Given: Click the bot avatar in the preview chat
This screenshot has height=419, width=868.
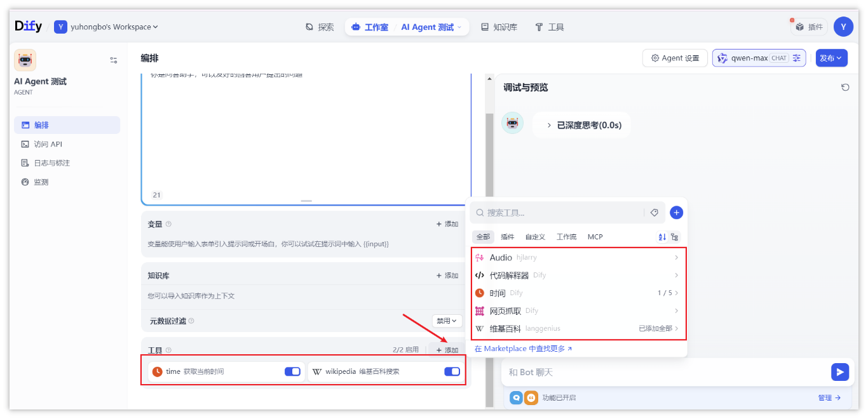Looking at the screenshot, I should [512, 123].
